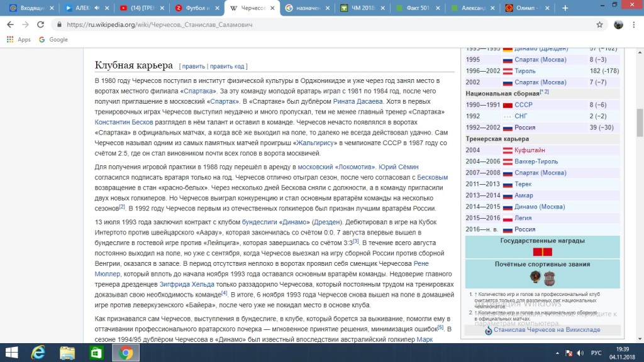The width and height of the screenshot is (644, 362).
Task: Switch to the Google назначен tab
Action: tap(307, 8)
